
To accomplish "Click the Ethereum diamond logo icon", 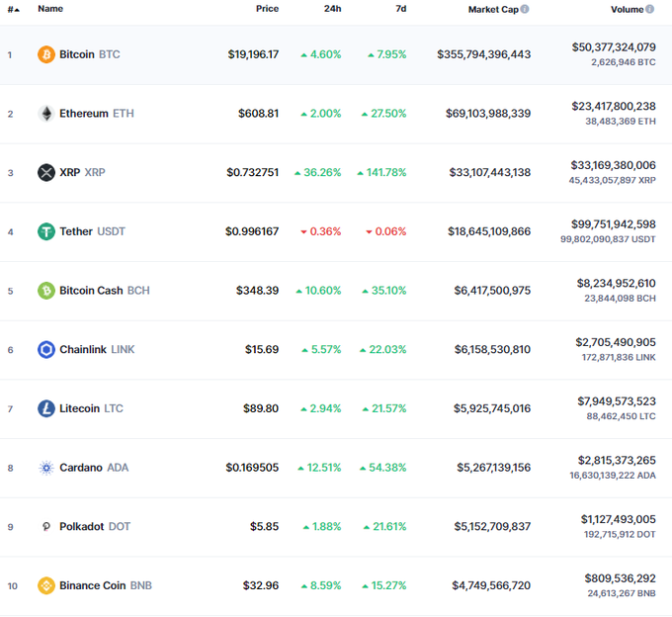I will [x=46, y=114].
